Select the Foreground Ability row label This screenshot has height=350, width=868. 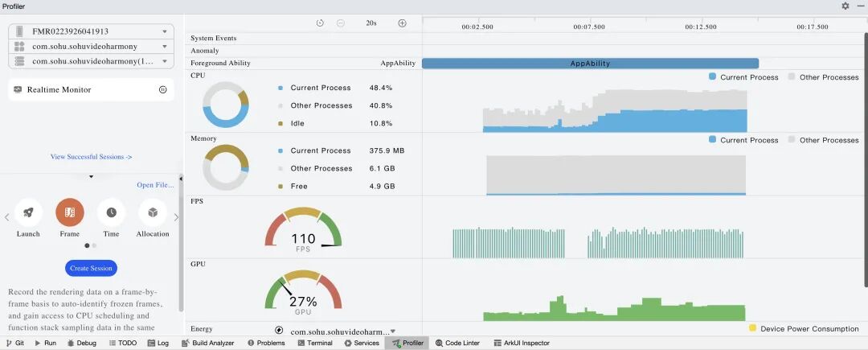[220, 63]
